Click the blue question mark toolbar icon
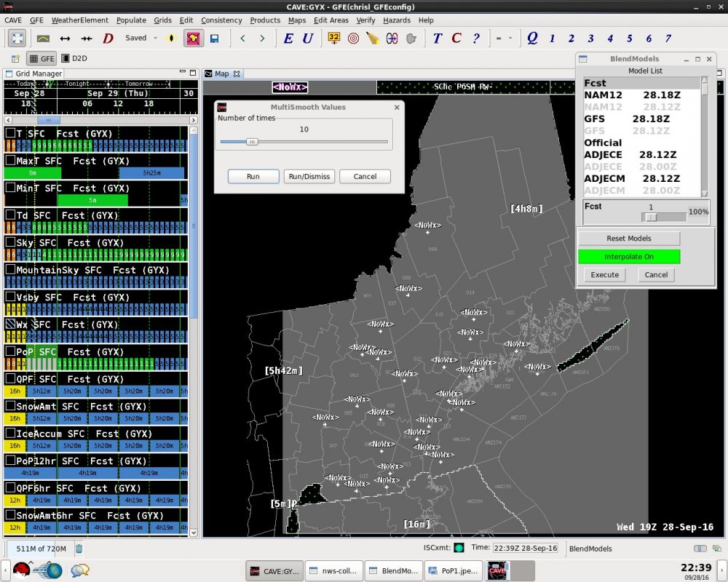The height and width of the screenshot is (582, 728). [476, 39]
